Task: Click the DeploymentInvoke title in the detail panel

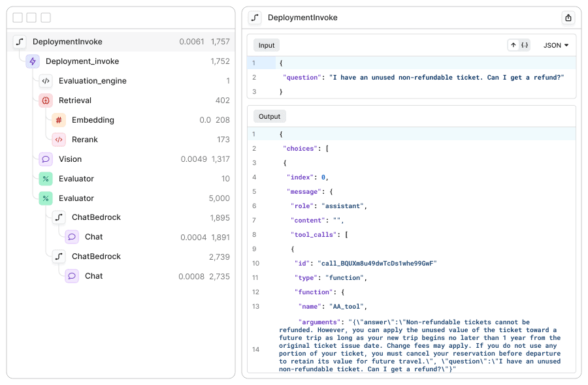Action: click(x=302, y=18)
